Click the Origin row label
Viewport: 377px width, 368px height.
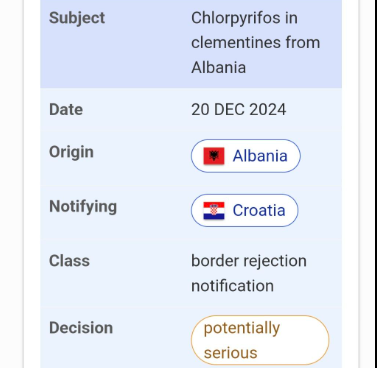[71, 152]
